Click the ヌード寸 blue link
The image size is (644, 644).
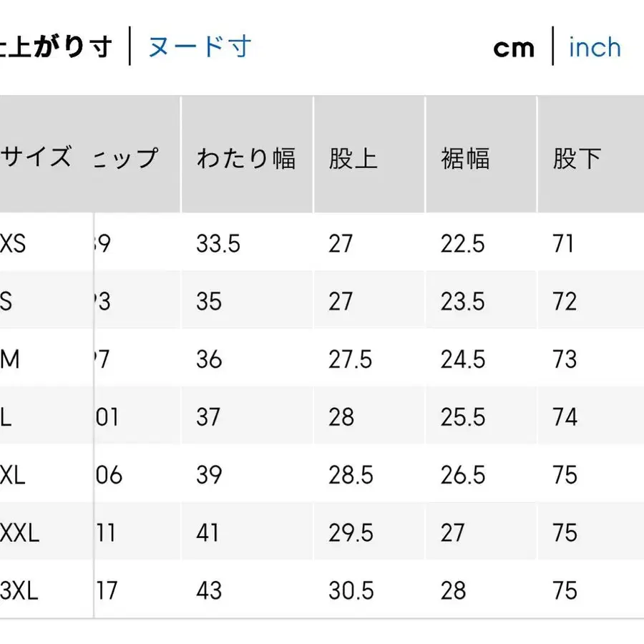tap(199, 45)
